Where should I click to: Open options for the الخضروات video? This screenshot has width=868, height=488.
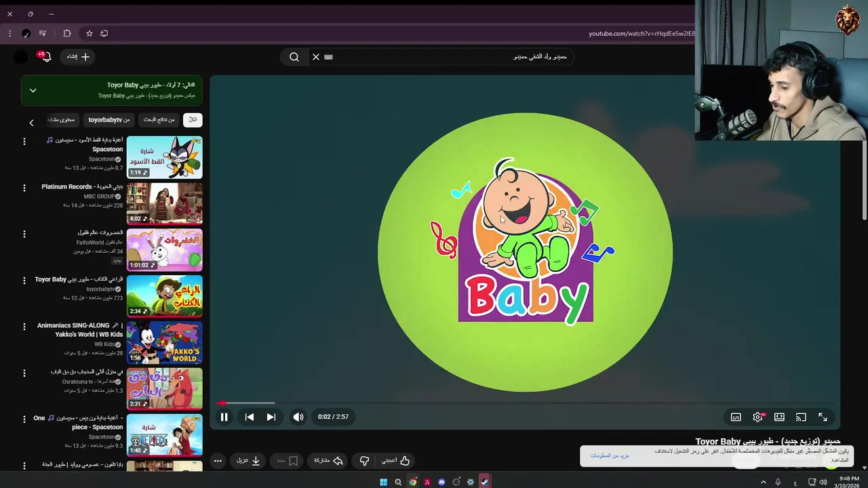click(x=24, y=234)
